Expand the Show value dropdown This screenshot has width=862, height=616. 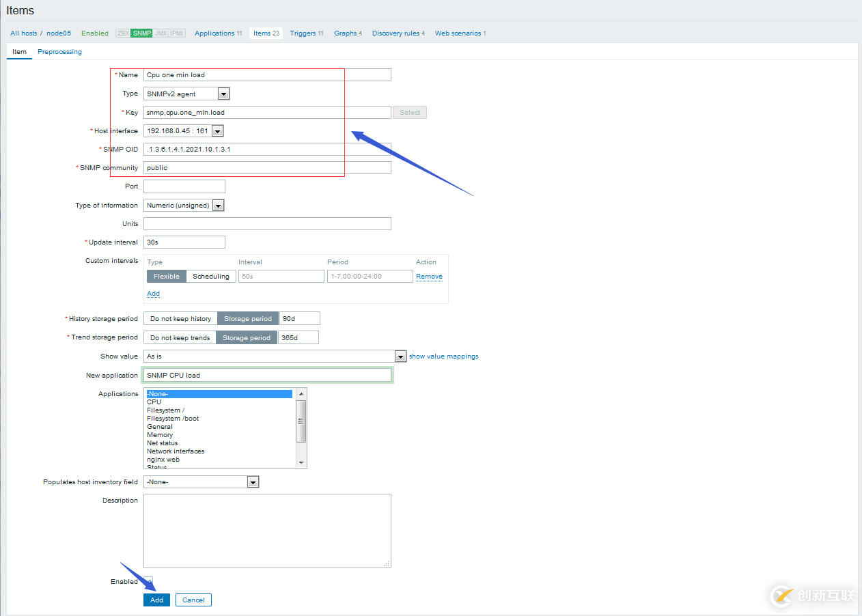click(x=275, y=356)
